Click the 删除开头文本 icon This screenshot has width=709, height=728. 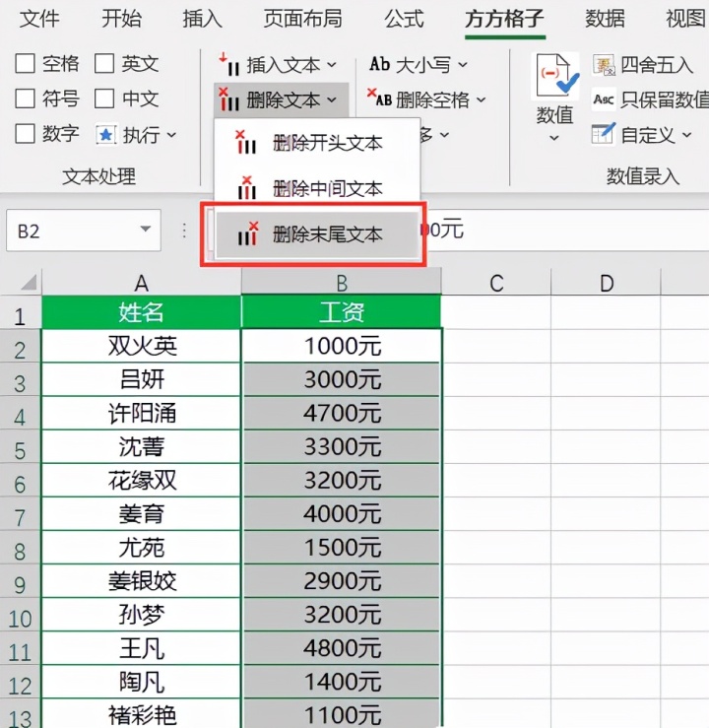click(246, 142)
